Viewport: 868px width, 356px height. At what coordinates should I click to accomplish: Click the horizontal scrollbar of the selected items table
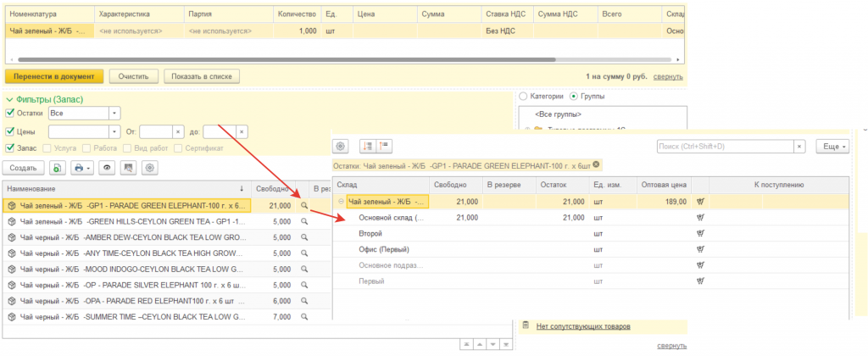[287, 59]
